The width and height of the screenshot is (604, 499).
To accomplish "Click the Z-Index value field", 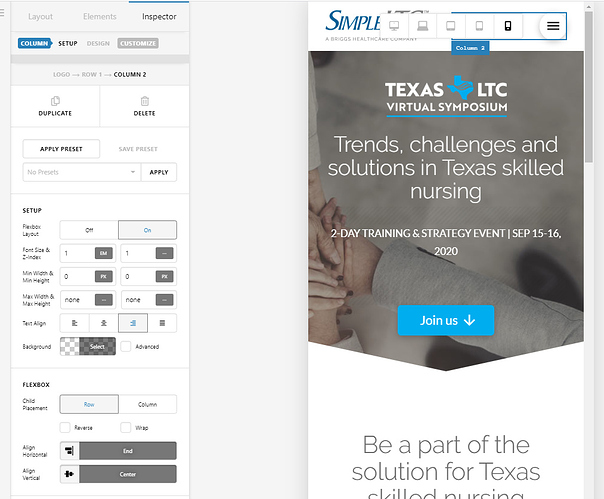I will coord(139,253).
